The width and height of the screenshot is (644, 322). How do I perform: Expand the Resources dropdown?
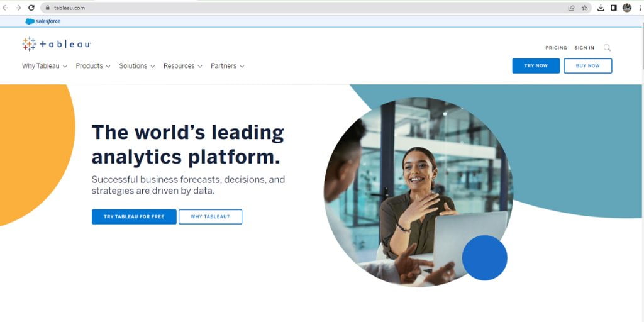(x=183, y=65)
